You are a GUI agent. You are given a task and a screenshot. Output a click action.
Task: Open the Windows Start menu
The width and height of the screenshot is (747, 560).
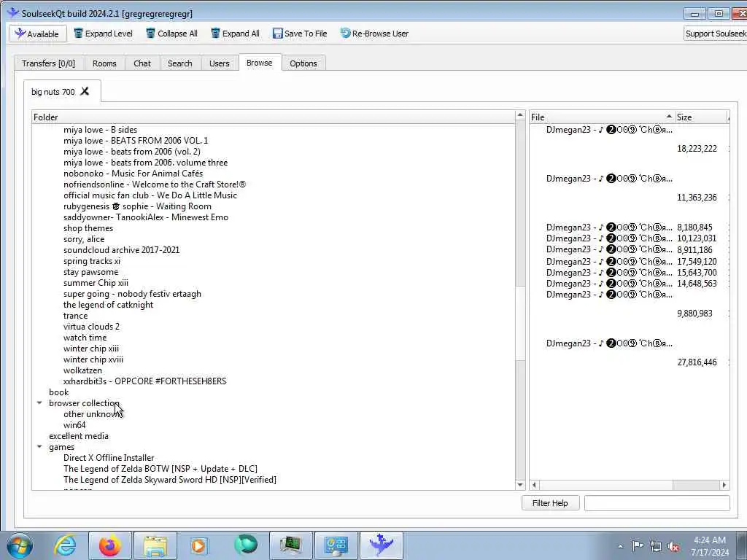[20, 545]
